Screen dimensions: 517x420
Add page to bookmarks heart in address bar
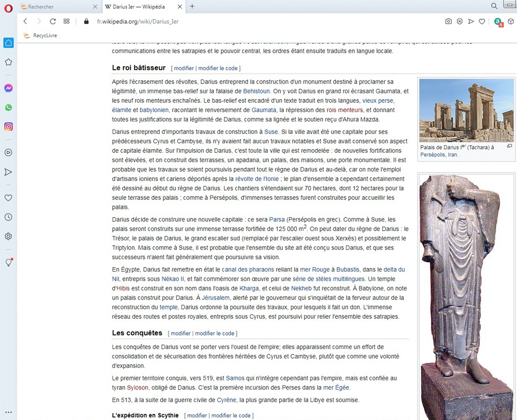pyautogui.click(x=482, y=21)
